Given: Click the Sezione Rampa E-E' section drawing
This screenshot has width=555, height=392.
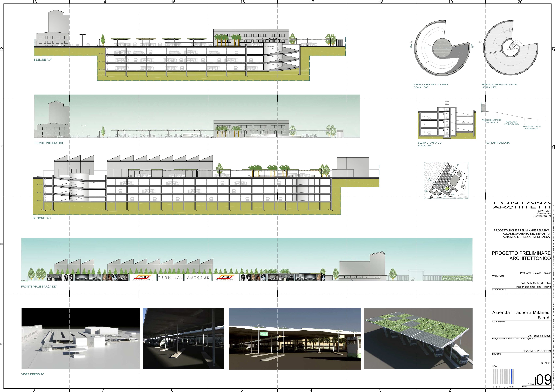Looking at the screenshot, I should tap(447, 123).
